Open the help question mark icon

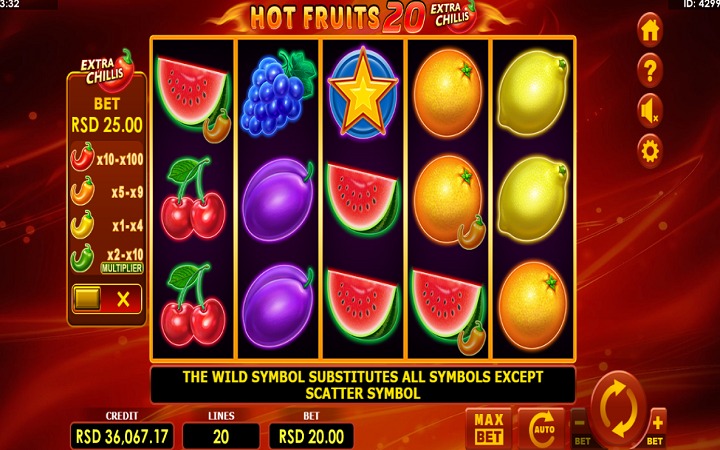pyautogui.click(x=650, y=70)
